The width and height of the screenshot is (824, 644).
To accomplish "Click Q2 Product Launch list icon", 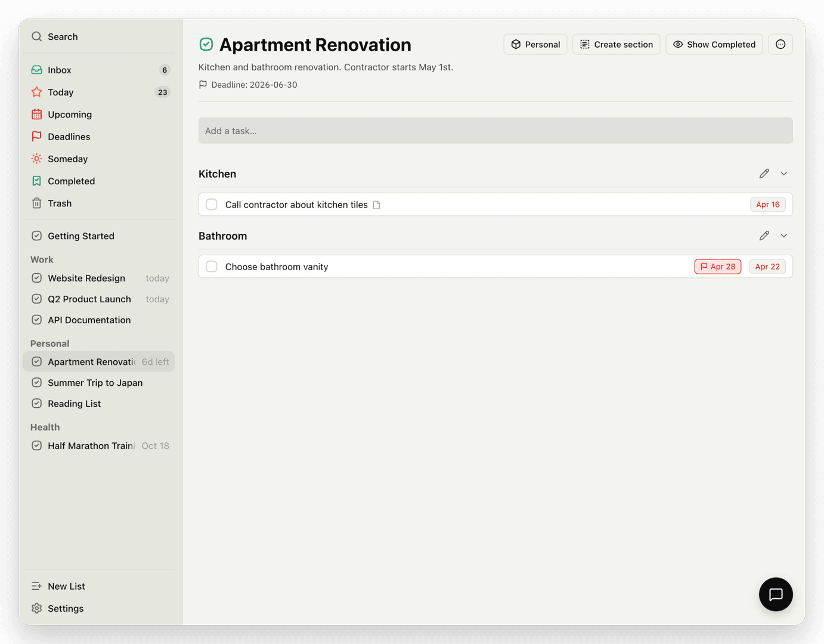I will (x=37, y=299).
